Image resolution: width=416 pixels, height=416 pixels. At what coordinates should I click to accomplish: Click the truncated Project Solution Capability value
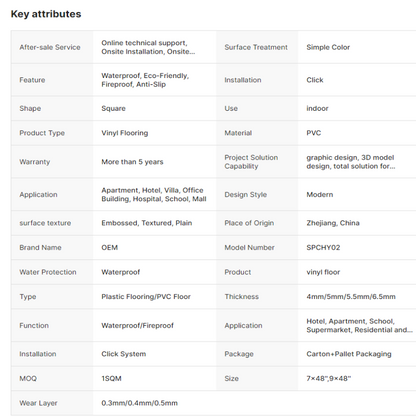pyautogui.click(x=351, y=162)
